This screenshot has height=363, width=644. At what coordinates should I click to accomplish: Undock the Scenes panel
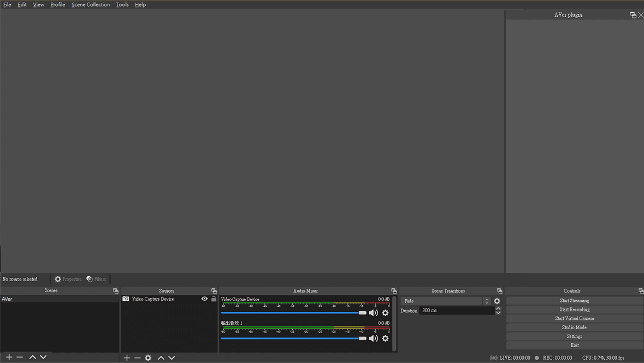tap(115, 291)
